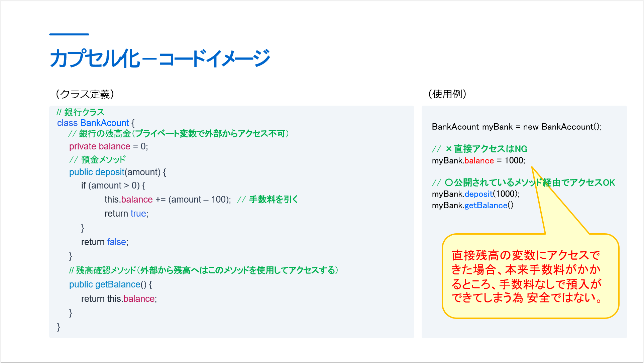
Task: Click the blue accent line above the title
Action: click(69, 34)
